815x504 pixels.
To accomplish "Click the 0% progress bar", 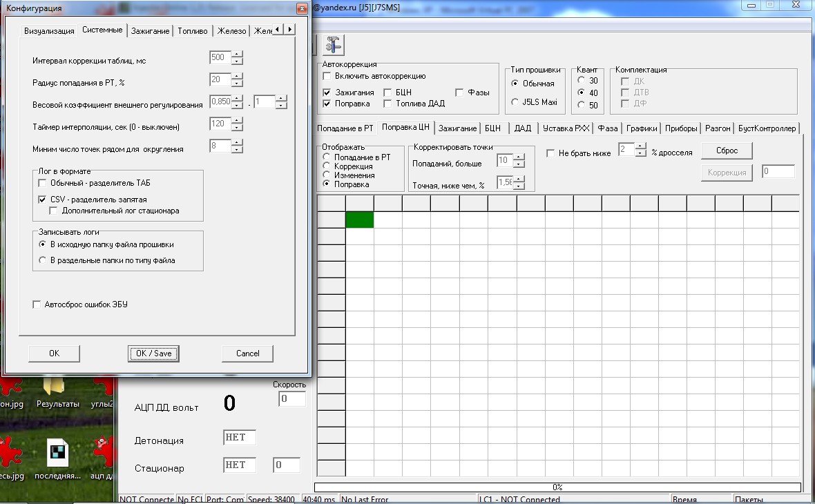I will tap(557, 487).
